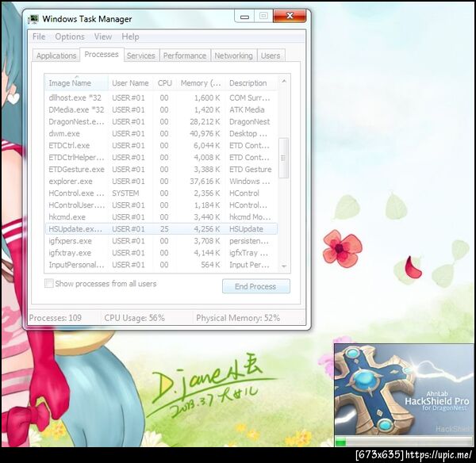Switch to the Users tab
Screen dimensions: 476x463
click(271, 55)
